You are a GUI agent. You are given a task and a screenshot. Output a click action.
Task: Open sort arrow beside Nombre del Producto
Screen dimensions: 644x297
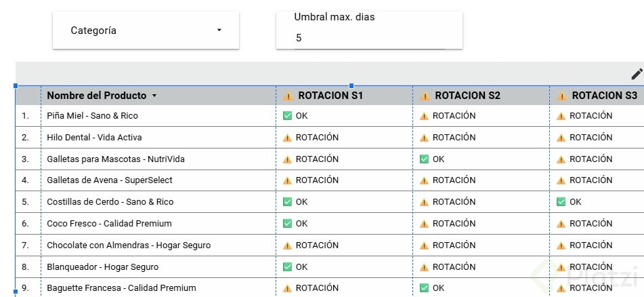154,96
